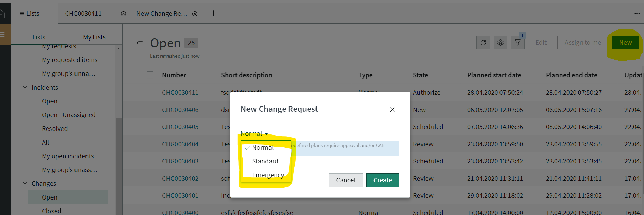Close the New Change Request tab

(x=195, y=14)
